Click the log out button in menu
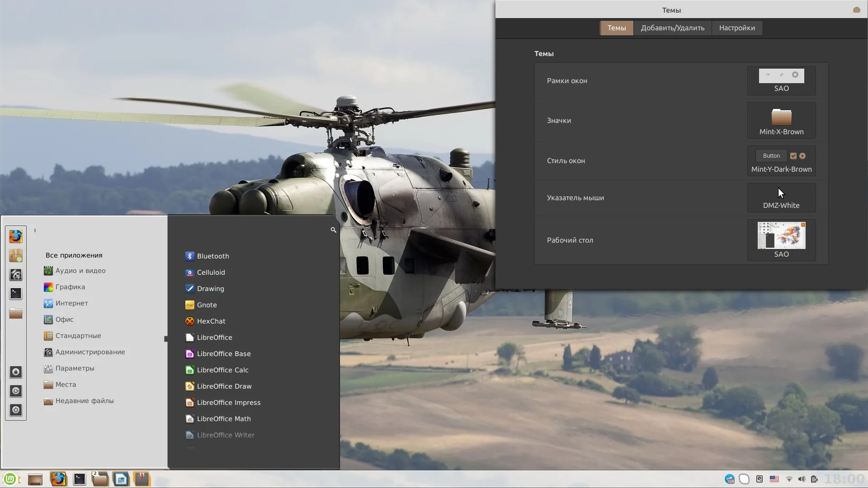 [16, 391]
